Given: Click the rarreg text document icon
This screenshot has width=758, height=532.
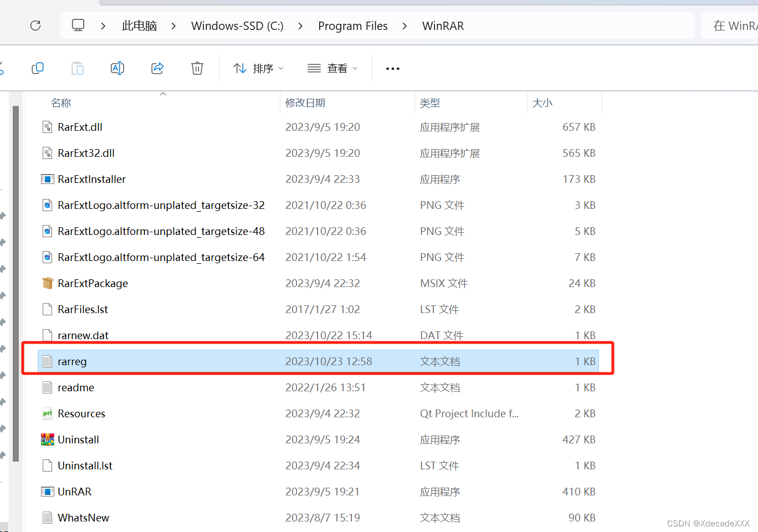Looking at the screenshot, I should (x=48, y=361).
